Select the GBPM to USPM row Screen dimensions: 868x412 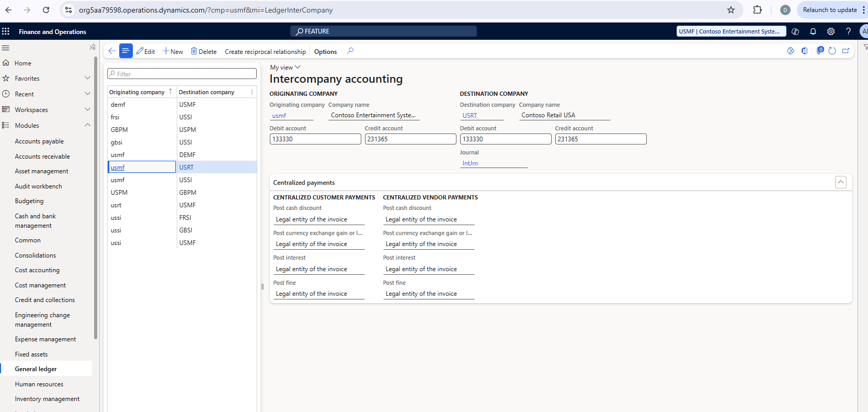tap(182, 130)
